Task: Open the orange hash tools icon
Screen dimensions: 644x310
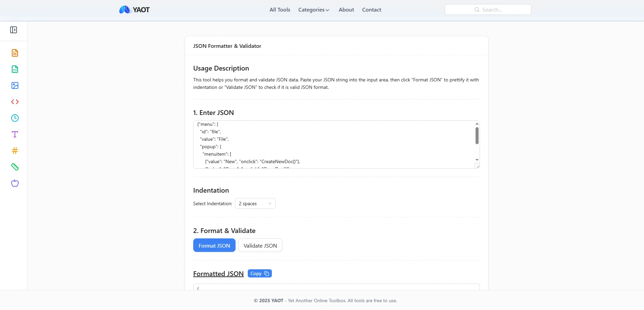Action: [x=15, y=151]
